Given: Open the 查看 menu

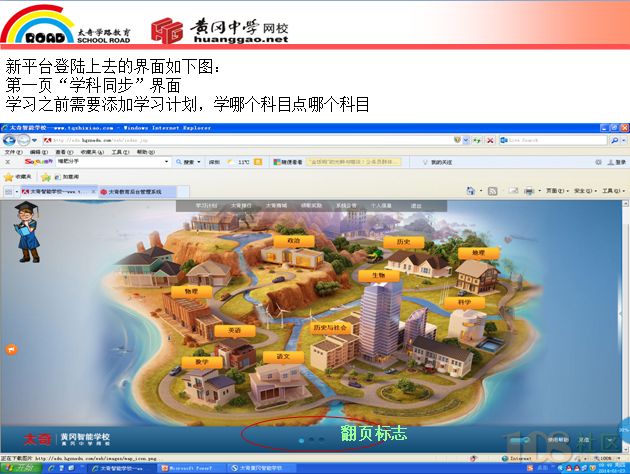Looking at the screenshot, I should point(64,152).
